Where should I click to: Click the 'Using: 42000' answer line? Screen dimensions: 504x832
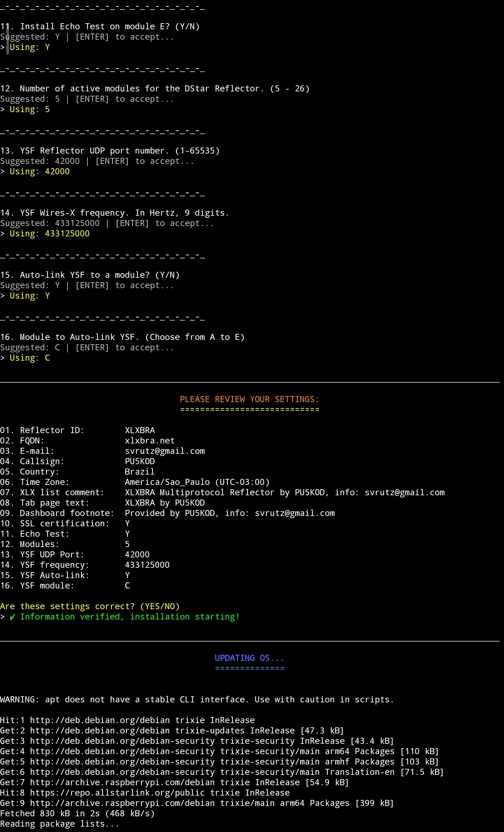point(39,171)
